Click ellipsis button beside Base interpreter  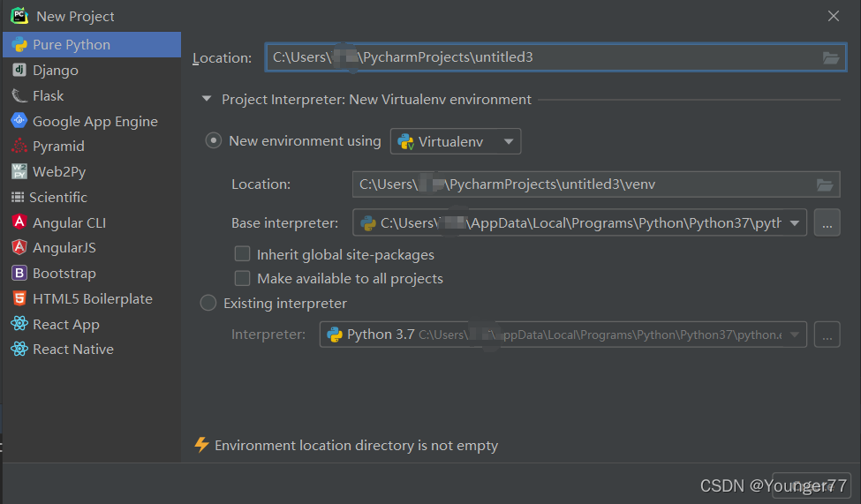point(827,222)
